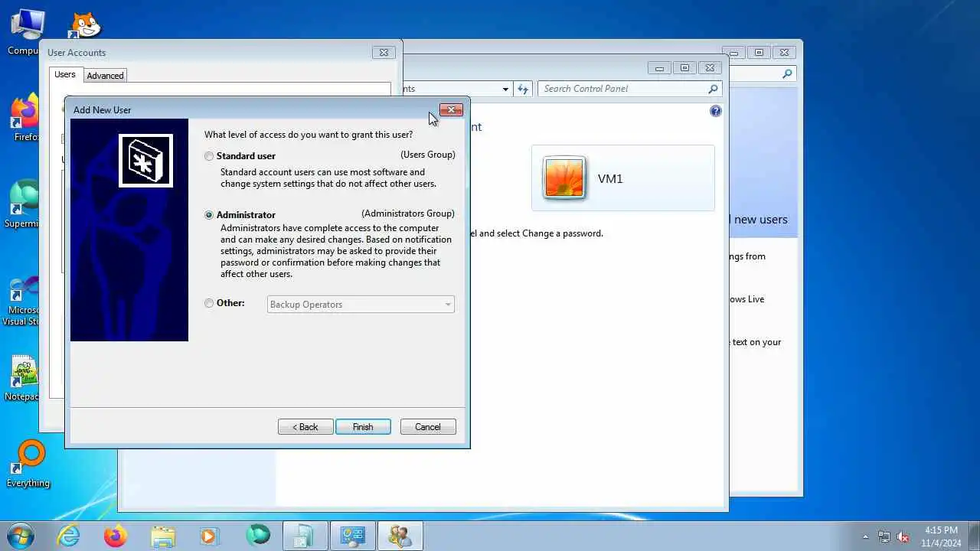
Task: Open the Notepad++ desktop shortcut
Action: 23,379
